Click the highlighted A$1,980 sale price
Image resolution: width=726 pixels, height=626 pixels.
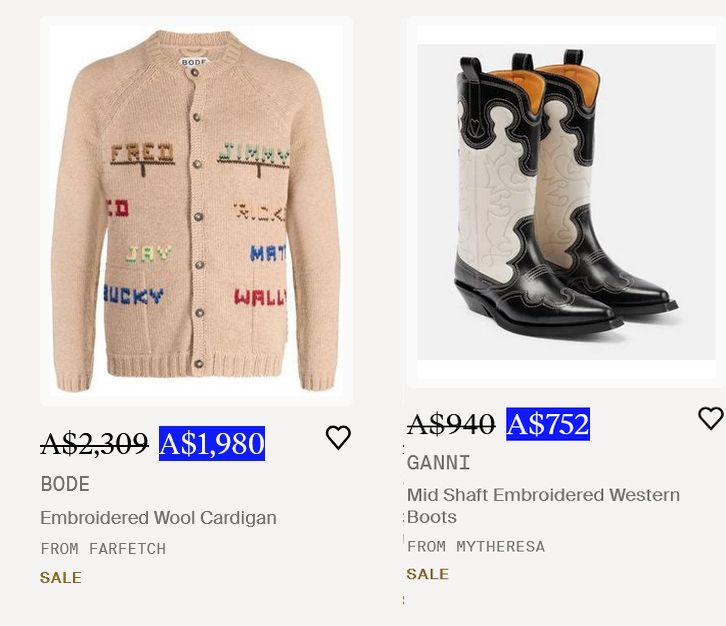212,443
